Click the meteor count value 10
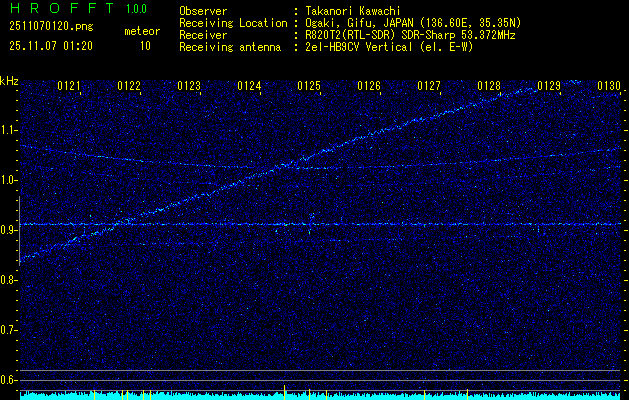The image size is (629, 400). [x=145, y=46]
